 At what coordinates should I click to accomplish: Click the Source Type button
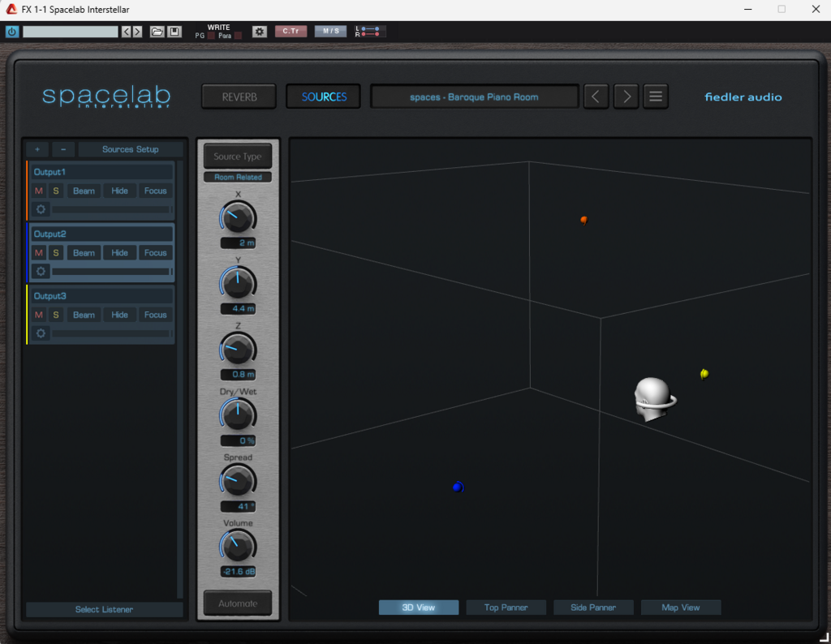pos(238,157)
